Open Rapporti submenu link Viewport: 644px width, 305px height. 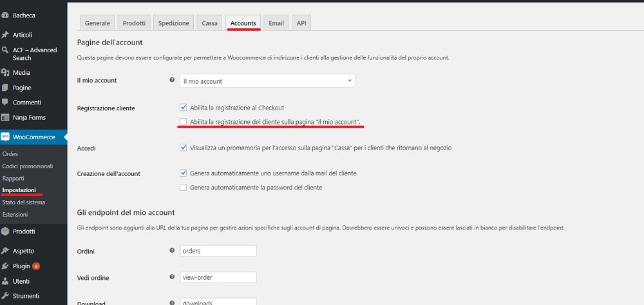click(13, 179)
